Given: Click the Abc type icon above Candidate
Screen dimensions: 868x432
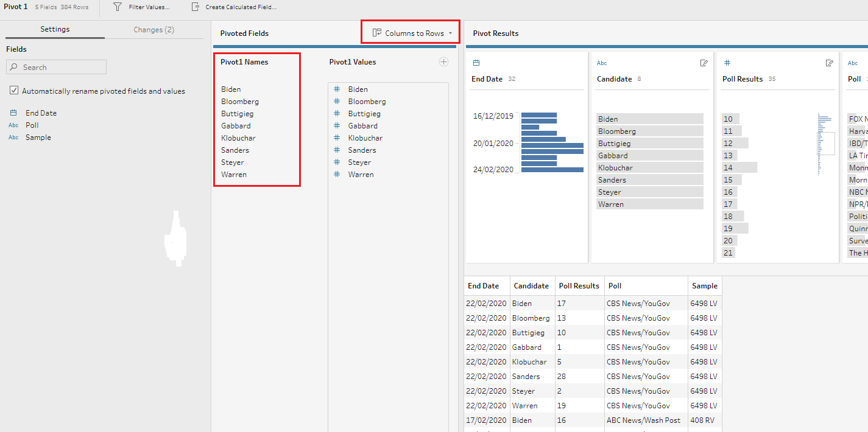Looking at the screenshot, I should (601, 63).
